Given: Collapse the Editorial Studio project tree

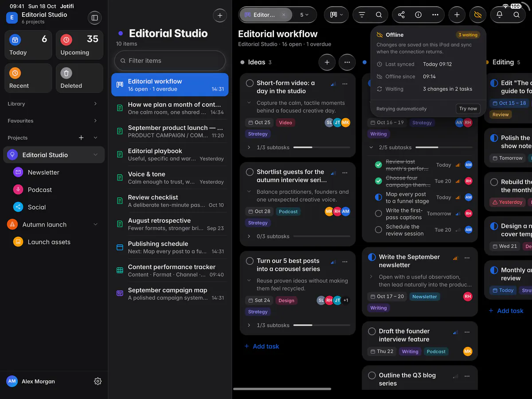Looking at the screenshot, I should (95, 155).
